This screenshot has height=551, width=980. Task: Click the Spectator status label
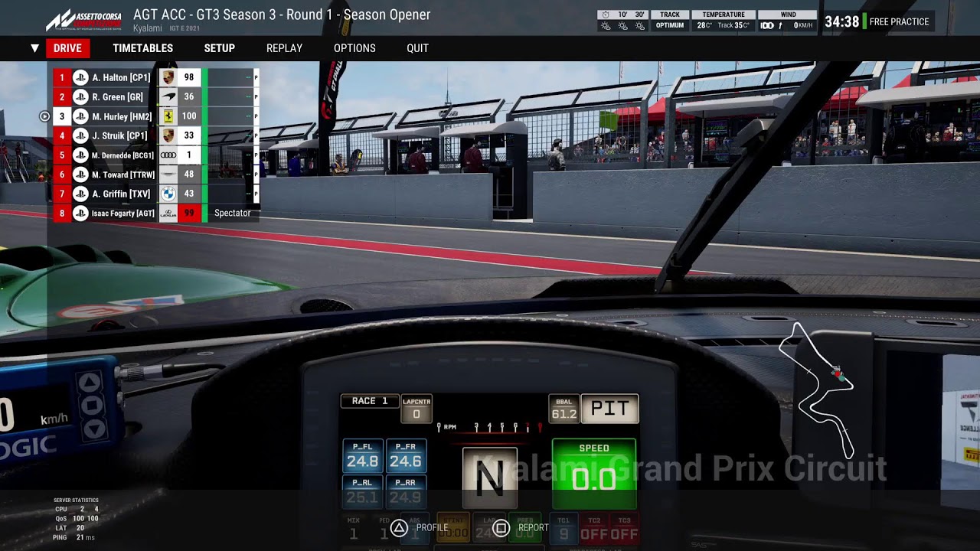(x=232, y=214)
